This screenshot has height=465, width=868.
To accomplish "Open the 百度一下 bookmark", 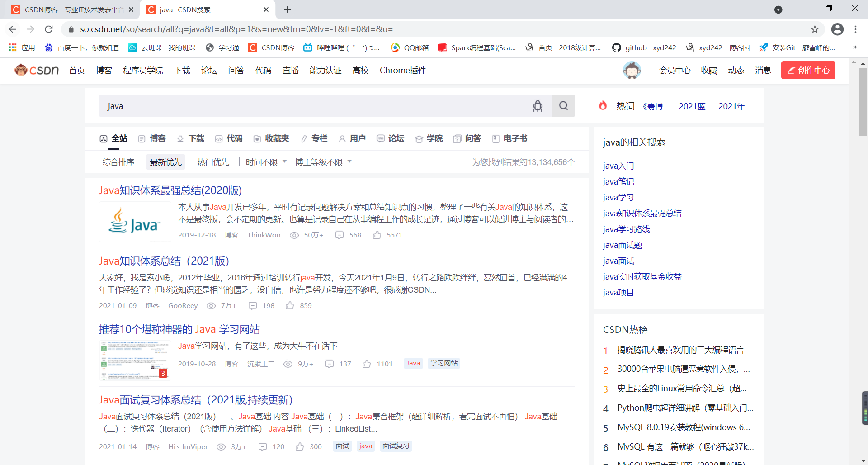I will click(x=81, y=47).
